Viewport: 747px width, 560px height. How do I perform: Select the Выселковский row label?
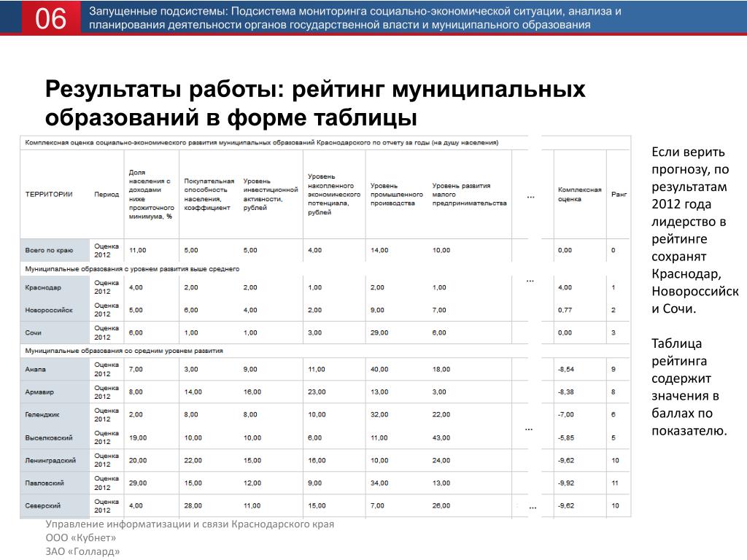click(x=49, y=437)
